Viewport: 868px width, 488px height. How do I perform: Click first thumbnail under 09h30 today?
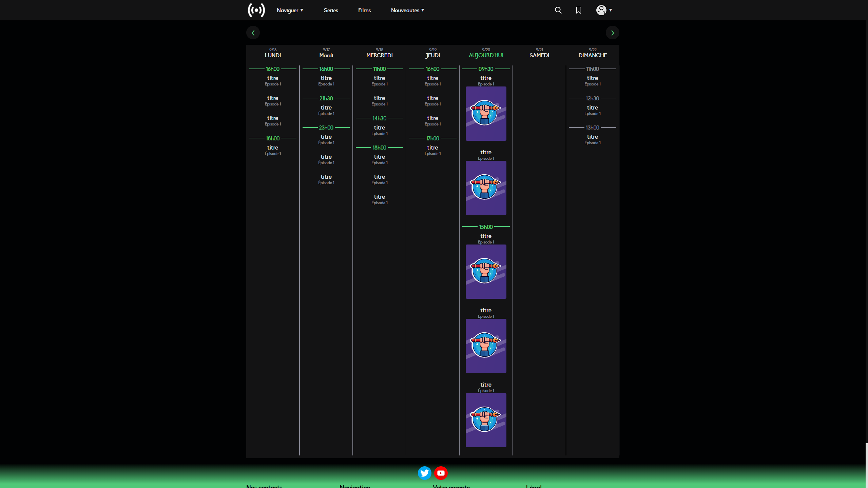pos(486,114)
